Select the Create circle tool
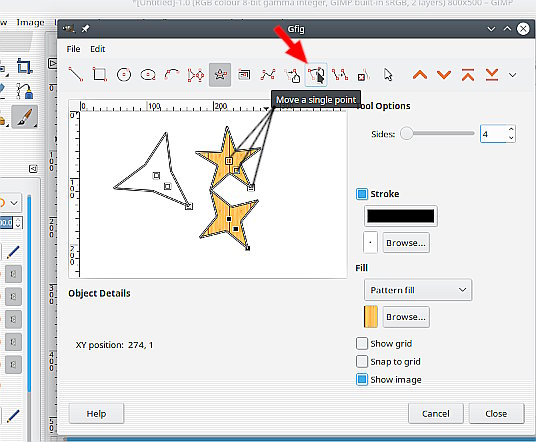The image size is (536, 442). [124, 75]
